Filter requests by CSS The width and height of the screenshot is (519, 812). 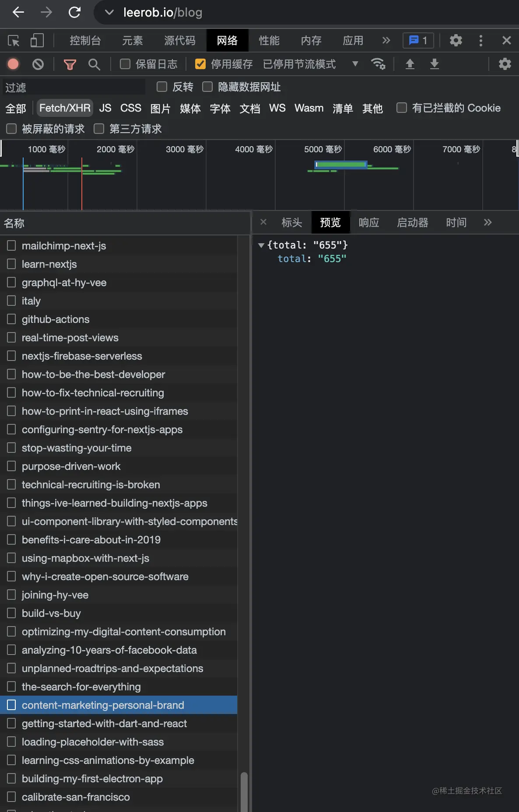tap(131, 108)
